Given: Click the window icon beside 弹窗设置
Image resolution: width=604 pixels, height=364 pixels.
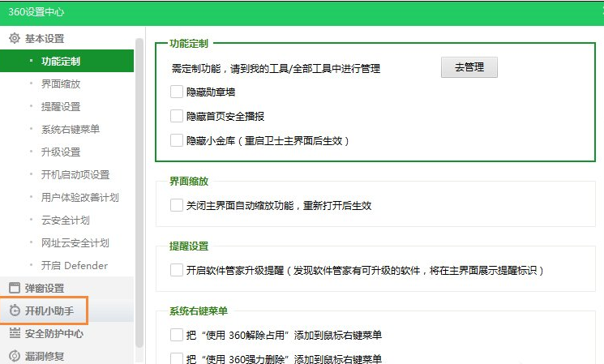Looking at the screenshot, I should [x=15, y=288].
